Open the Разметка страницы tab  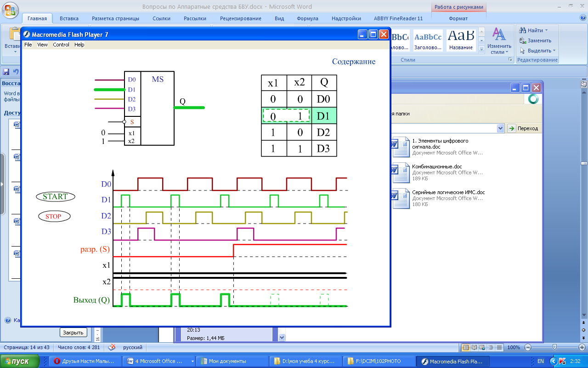pos(115,18)
